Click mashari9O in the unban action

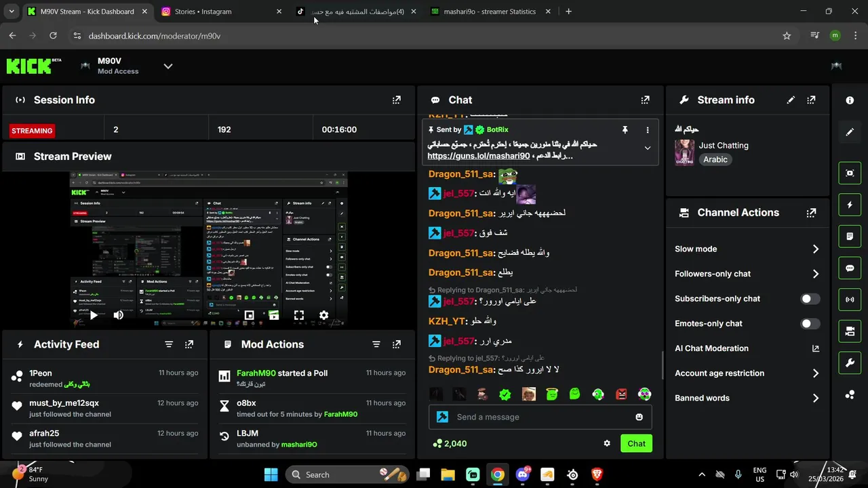pos(299,445)
